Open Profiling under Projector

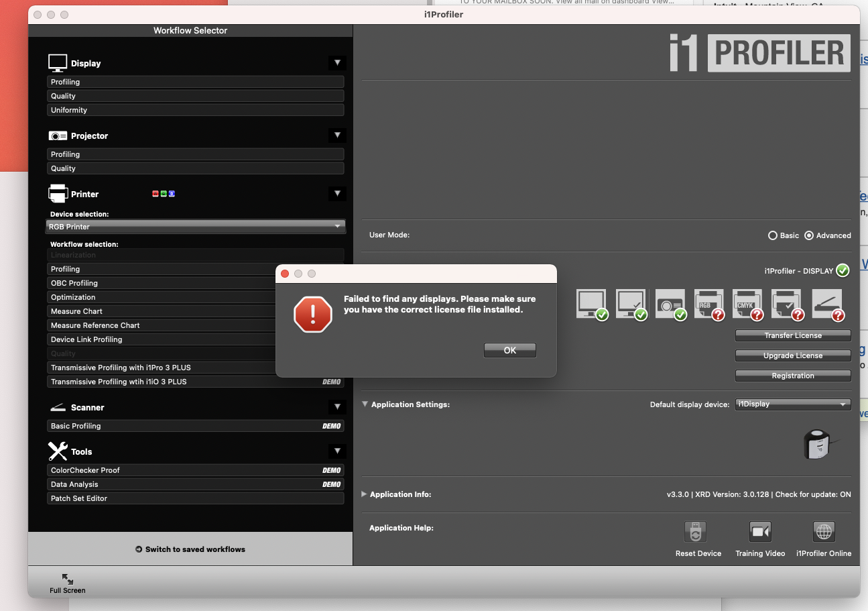click(196, 154)
